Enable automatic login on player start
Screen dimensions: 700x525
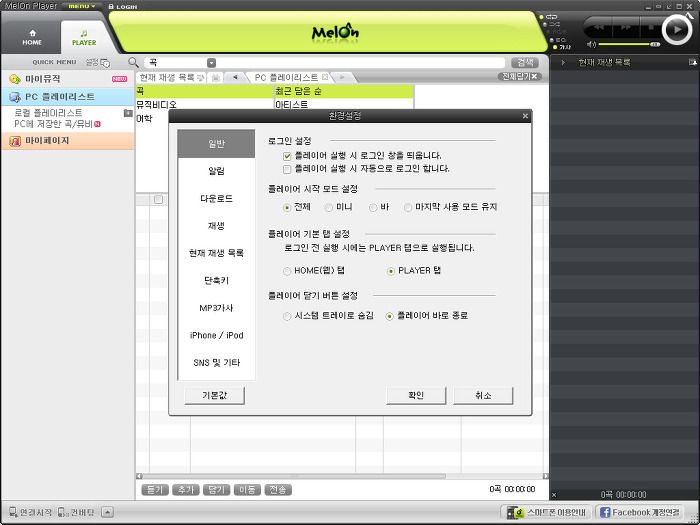287,169
